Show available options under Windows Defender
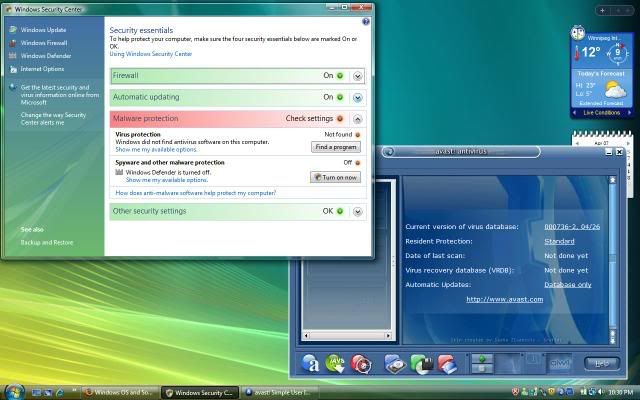This screenshot has width=640, height=400. pyautogui.click(x=167, y=180)
